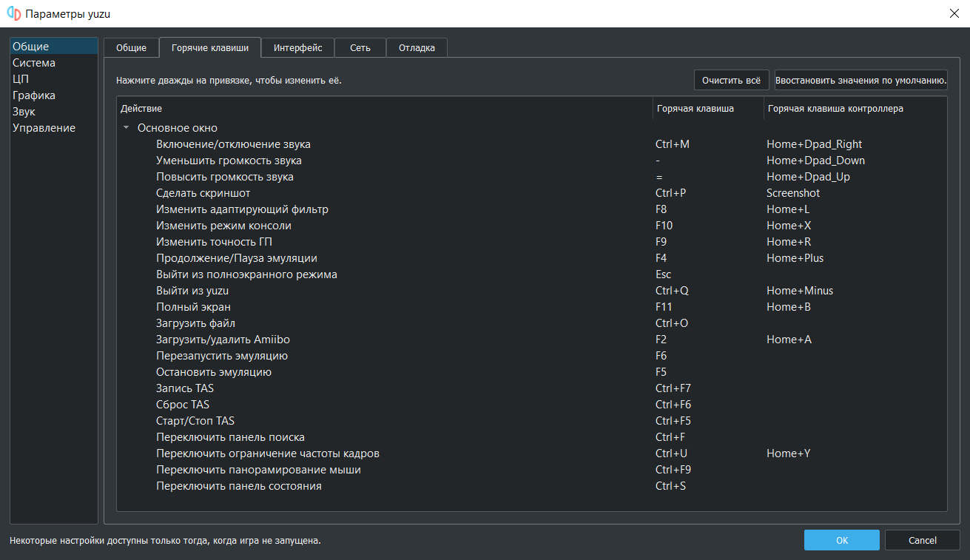Select the Включение/отключение звука action
Image resolution: width=970 pixels, height=560 pixels.
[x=233, y=144]
